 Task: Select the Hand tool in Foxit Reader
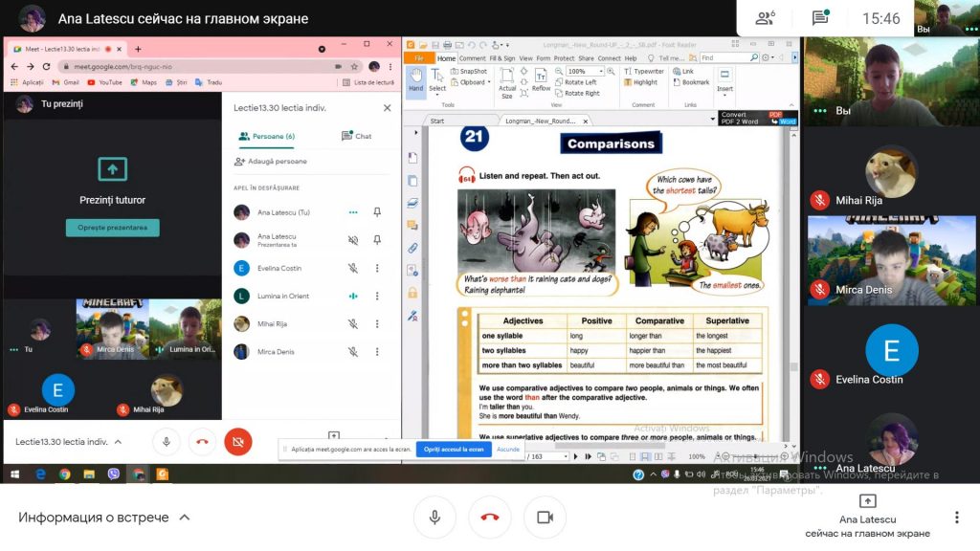[x=415, y=78]
